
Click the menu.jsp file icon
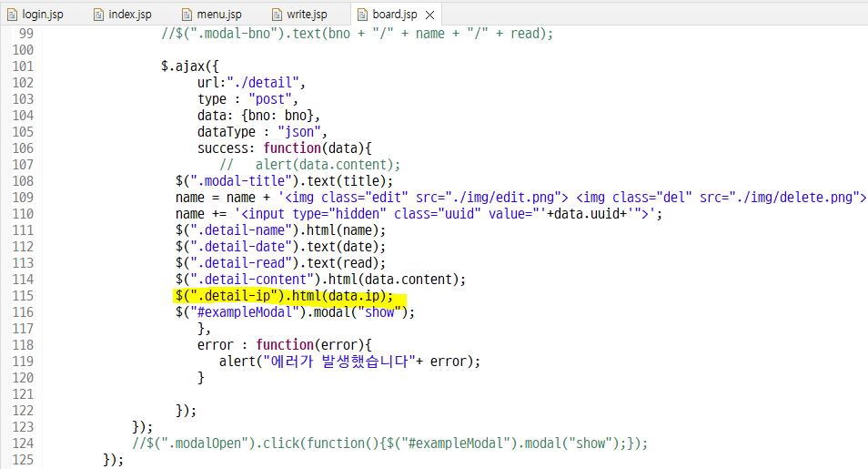click(187, 15)
